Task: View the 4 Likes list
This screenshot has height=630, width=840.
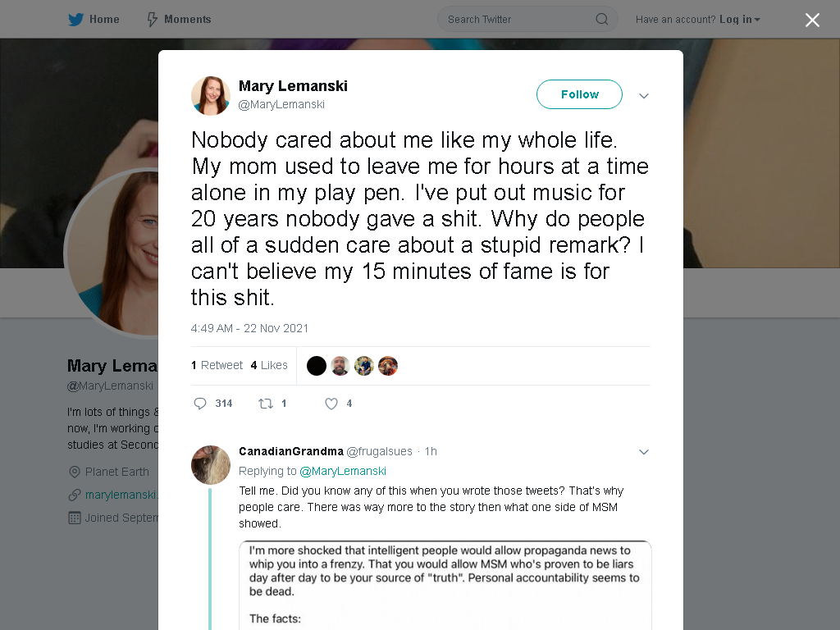Action: [x=269, y=365]
